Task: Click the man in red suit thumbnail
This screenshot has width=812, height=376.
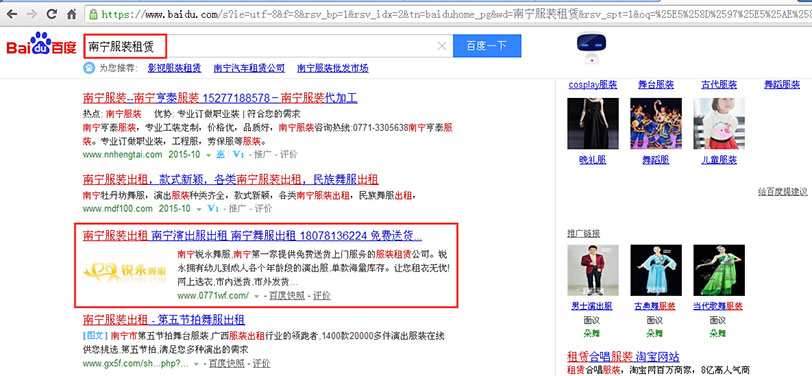Action: coord(593,270)
